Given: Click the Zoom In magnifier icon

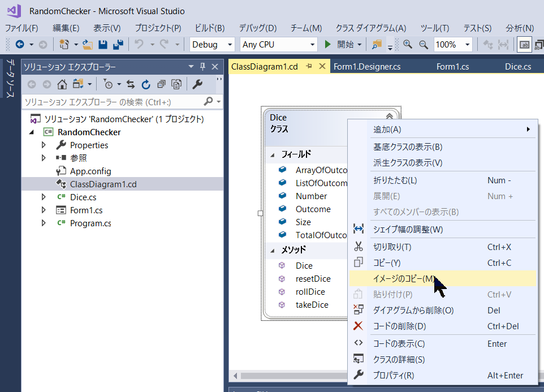Looking at the screenshot, I should 408,44.
